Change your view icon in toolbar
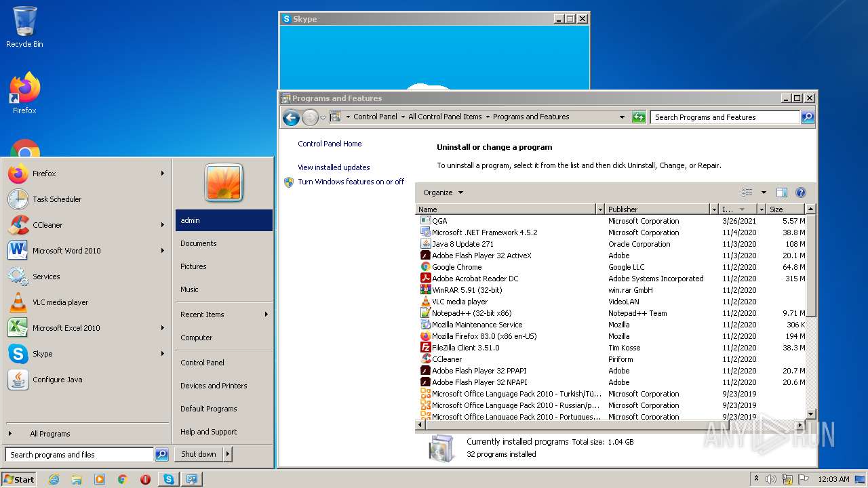868x488 pixels. tap(747, 192)
